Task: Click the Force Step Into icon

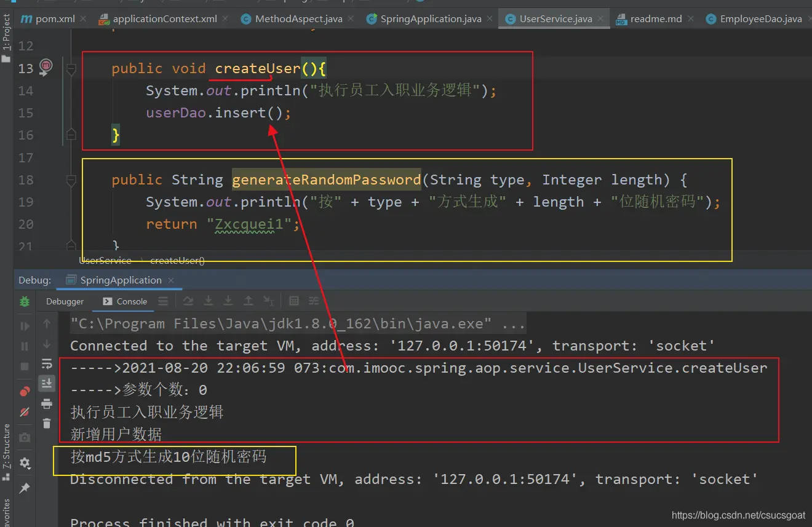Action: pyautogui.click(x=228, y=301)
